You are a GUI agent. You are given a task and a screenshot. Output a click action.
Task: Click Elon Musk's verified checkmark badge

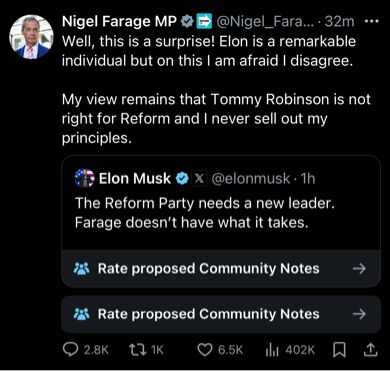coord(182,179)
